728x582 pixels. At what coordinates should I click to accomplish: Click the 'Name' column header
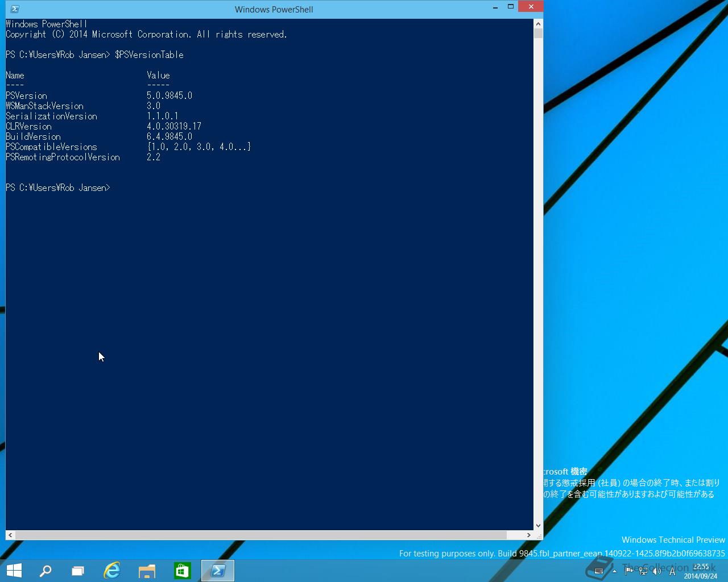tap(15, 75)
